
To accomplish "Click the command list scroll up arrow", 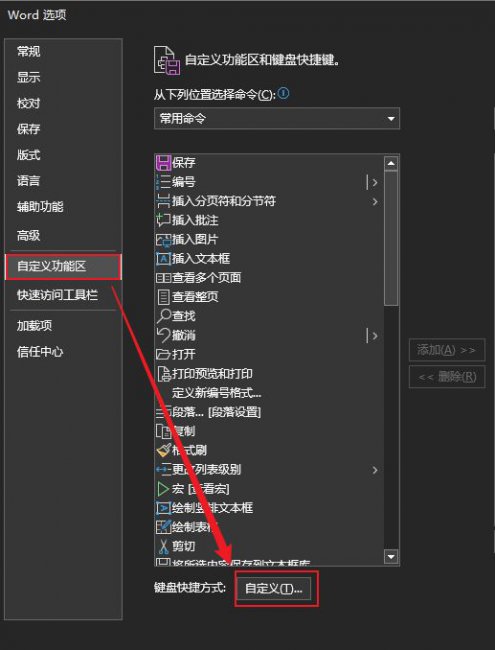I will [391, 163].
